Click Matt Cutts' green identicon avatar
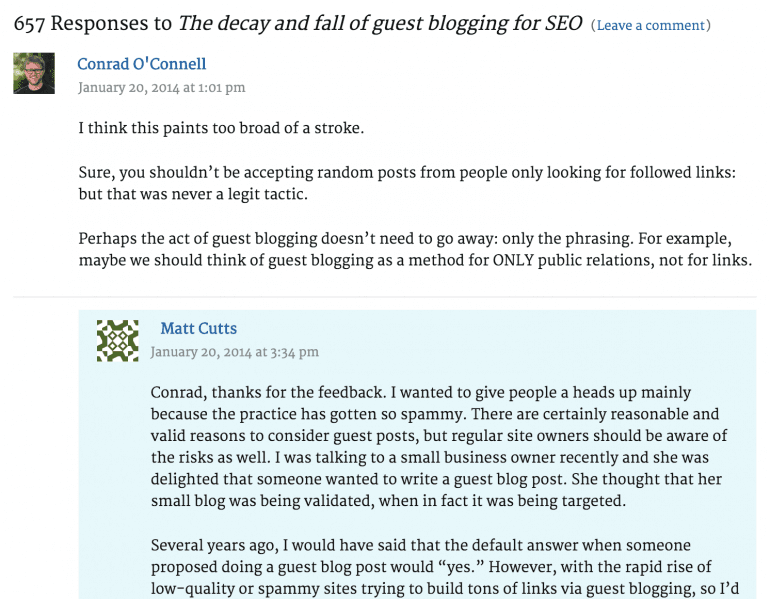This screenshot has width=770, height=599. [x=117, y=341]
